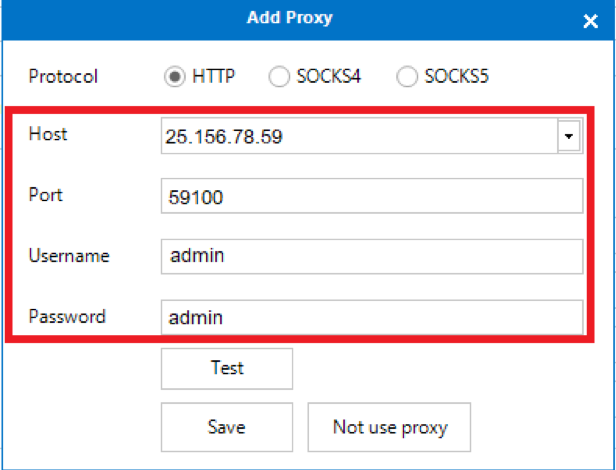This screenshot has width=616, height=470.
Task: Pick the SOCKS5 radio button circle
Action: (407, 76)
